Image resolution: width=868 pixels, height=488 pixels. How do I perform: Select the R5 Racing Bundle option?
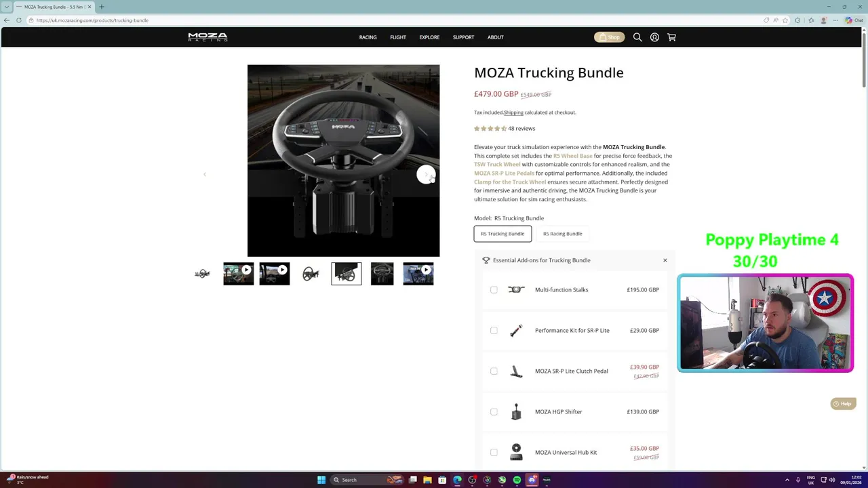(562, 234)
